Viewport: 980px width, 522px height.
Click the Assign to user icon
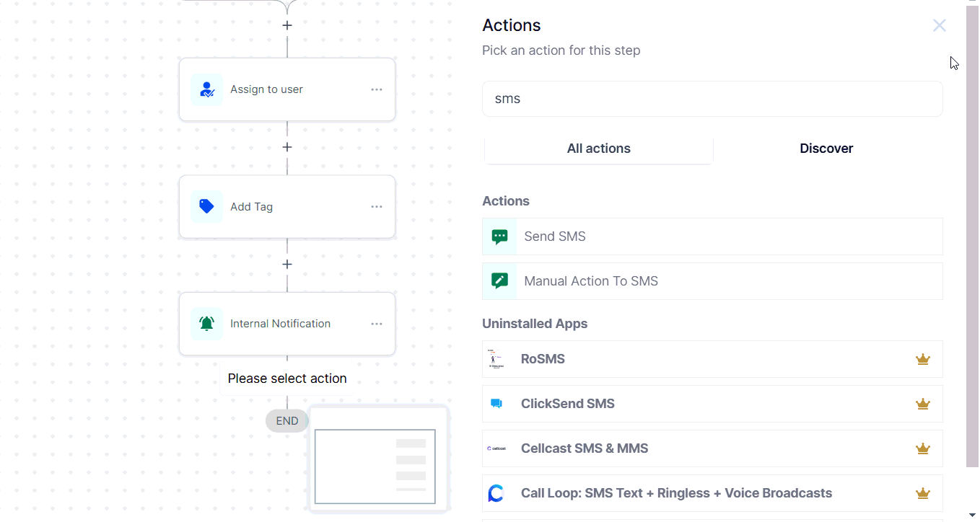[206, 89]
